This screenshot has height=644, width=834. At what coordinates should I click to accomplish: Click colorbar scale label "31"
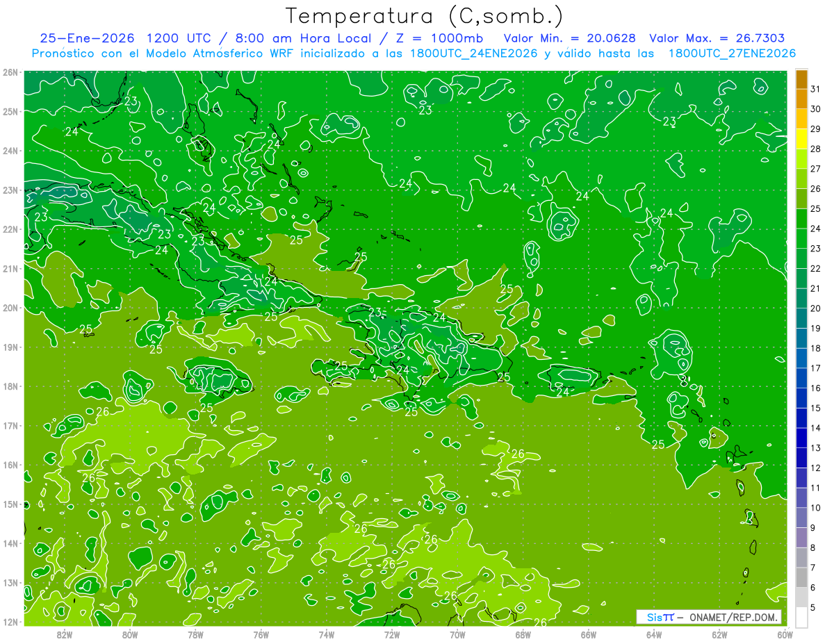pyautogui.click(x=815, y=90)
